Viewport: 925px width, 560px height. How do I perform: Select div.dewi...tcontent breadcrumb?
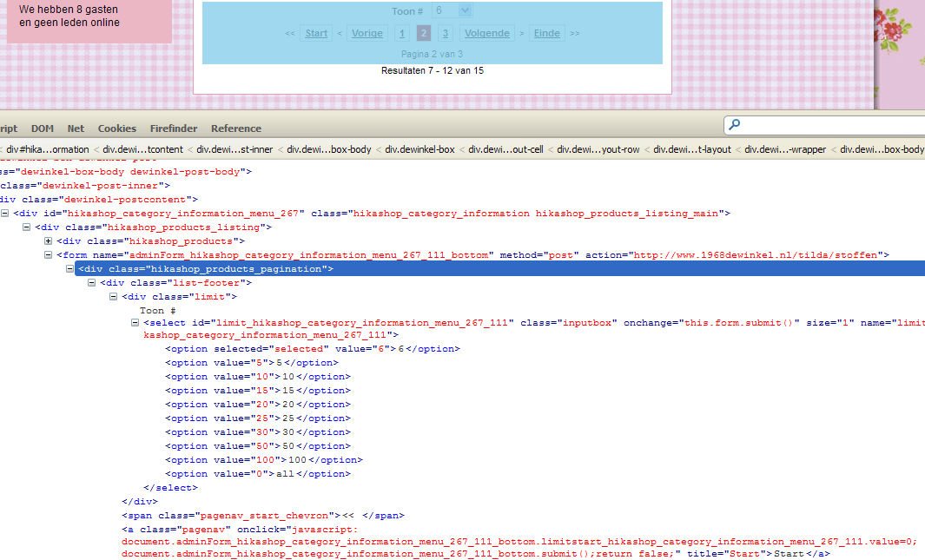[142, 149]
